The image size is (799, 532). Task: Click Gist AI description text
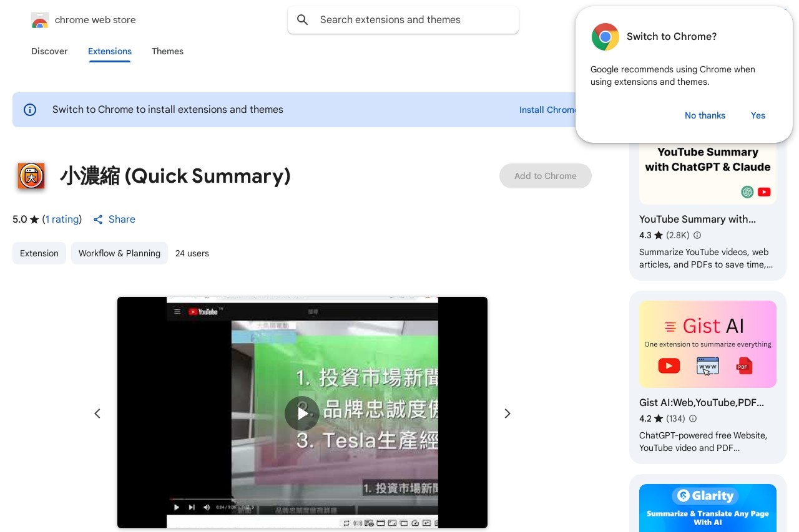click(703, 442)
